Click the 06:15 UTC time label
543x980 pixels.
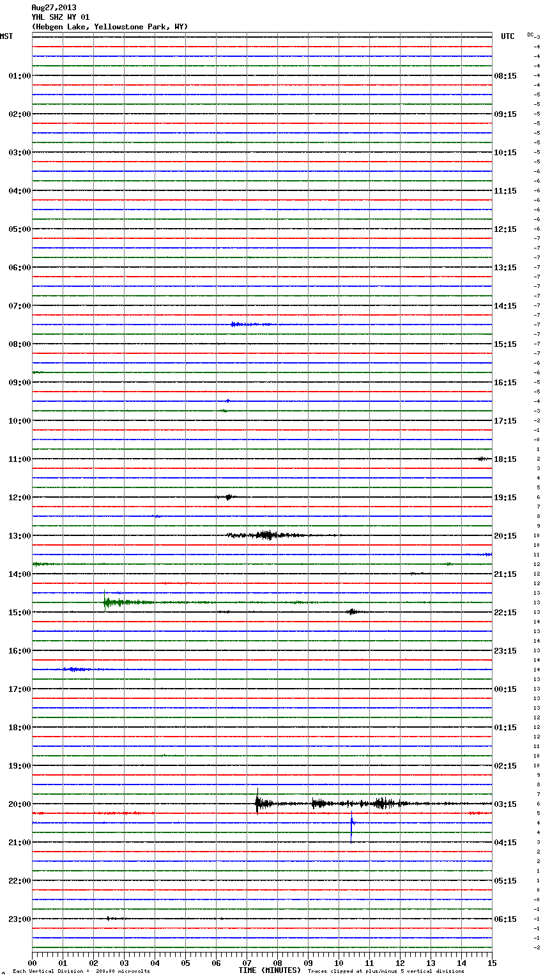tap(505, 919)
